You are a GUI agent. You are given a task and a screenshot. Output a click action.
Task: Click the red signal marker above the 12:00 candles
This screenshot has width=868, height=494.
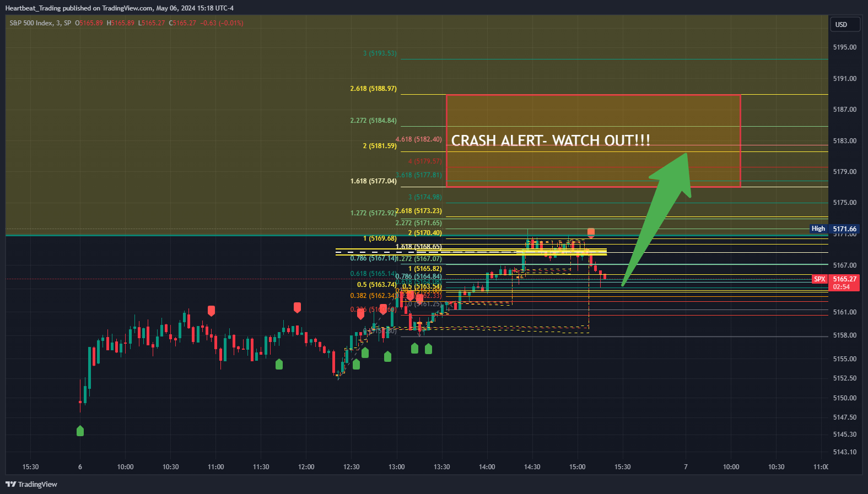point(297,307)
